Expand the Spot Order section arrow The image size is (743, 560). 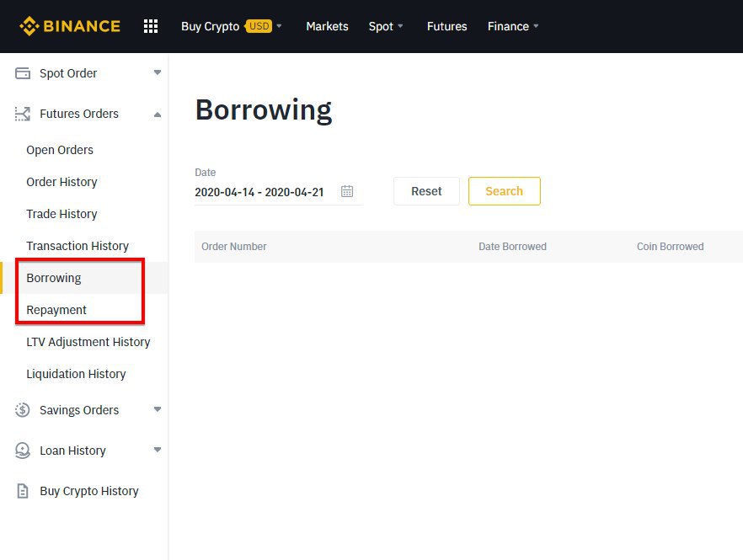158,72
